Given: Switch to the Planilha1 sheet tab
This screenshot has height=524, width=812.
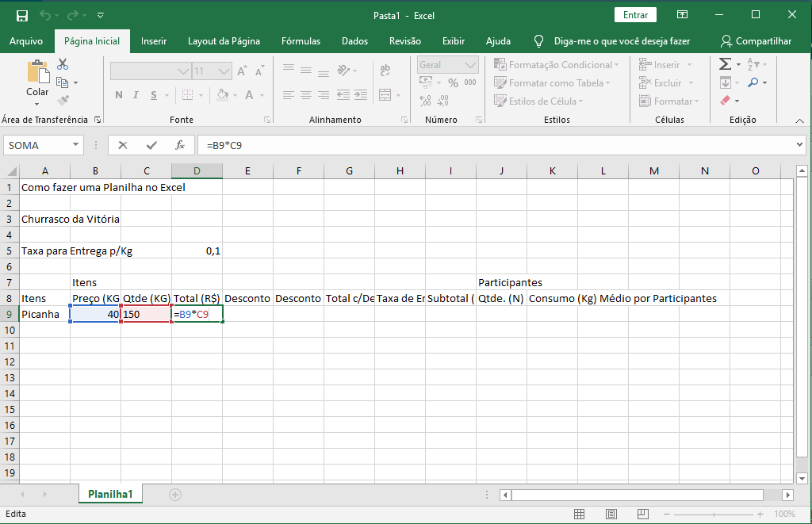Looking at the screenshot, I should [x=110, y=494].
